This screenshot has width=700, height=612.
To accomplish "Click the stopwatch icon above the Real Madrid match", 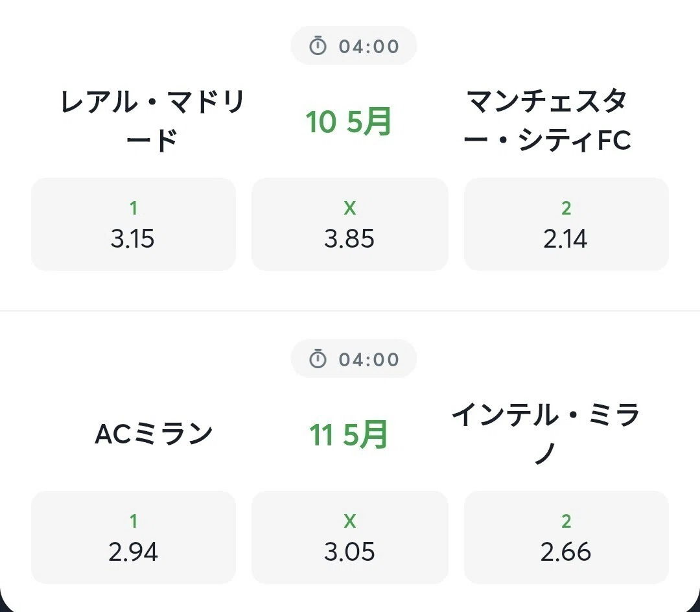I will point(318,45).
